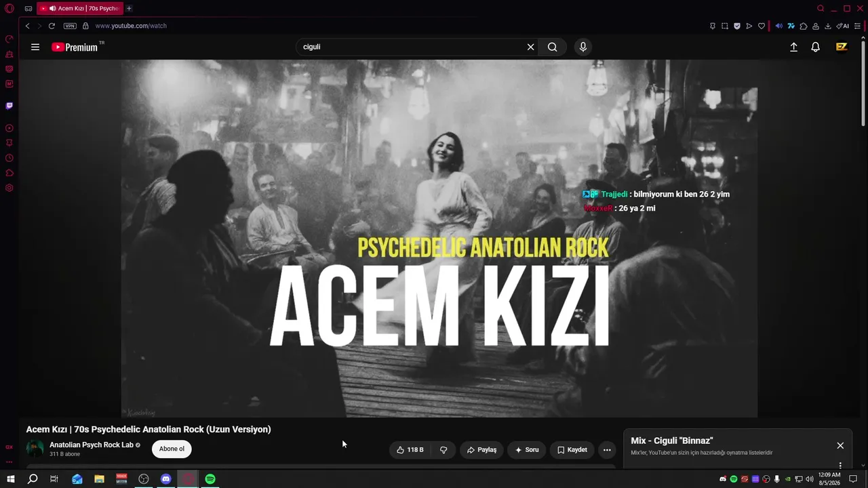Start voice search with the microphone
This screenshot has height=488, width=868.
(583, 47)
